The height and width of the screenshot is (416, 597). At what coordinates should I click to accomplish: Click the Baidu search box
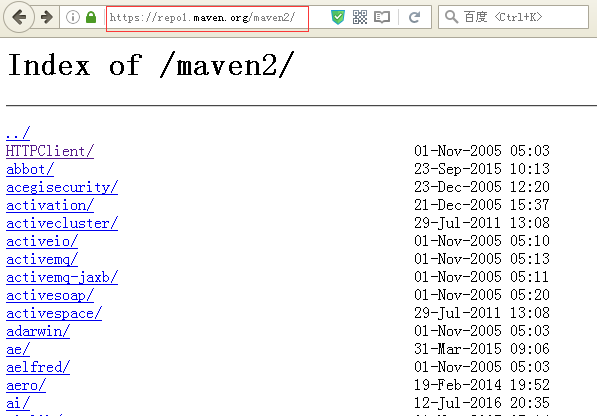513,17
